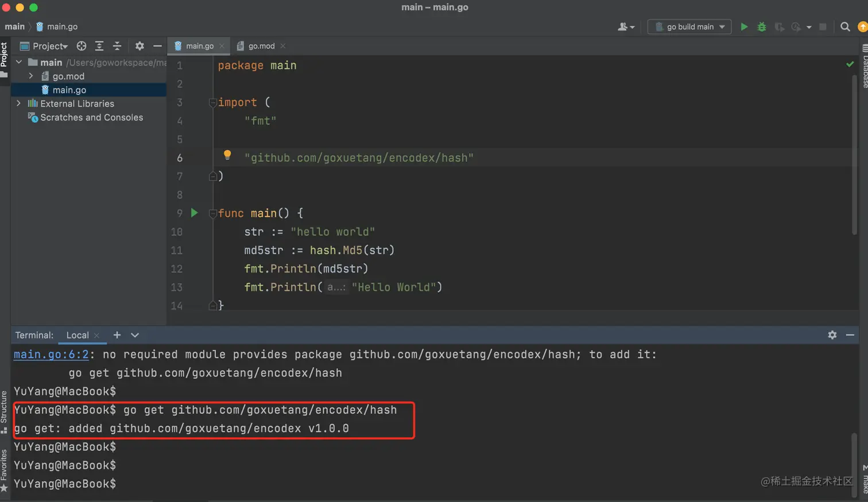
Task: Toggle the Favorites side tool window
Action: tap(5, 470)
